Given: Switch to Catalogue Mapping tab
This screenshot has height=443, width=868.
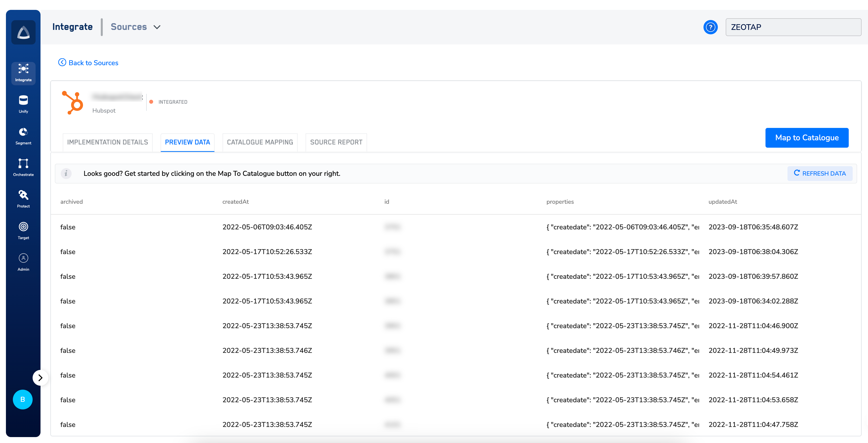Looking at the screenshot, I should coord(260,142).
